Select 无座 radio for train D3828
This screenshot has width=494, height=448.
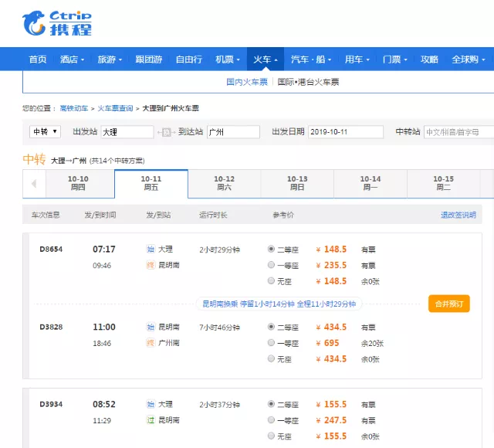(271, 358)
